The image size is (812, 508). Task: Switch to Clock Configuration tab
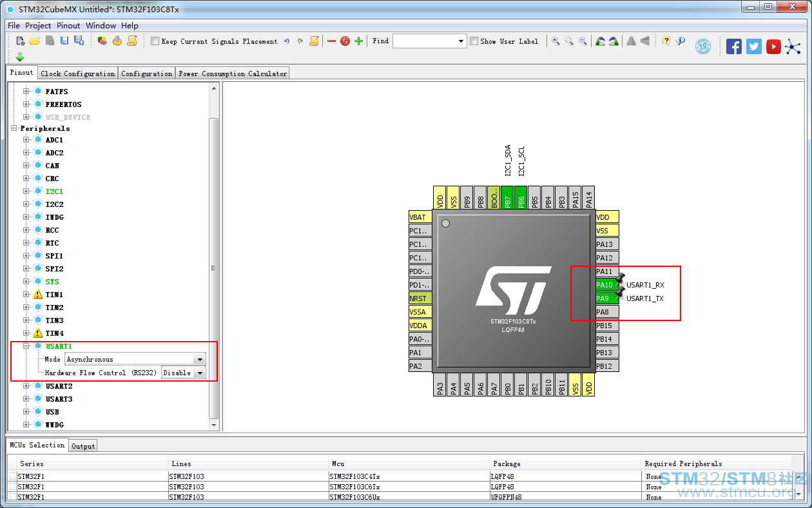click(x=78, y=73)
